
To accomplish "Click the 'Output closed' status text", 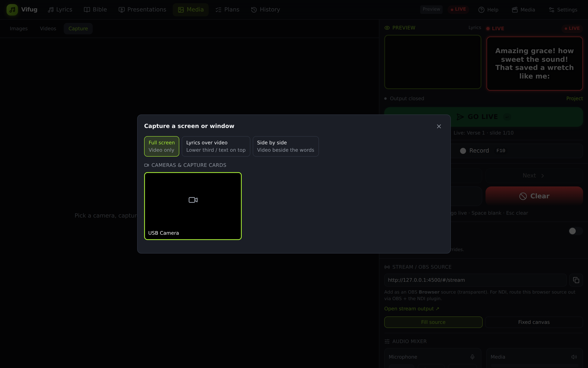I will point(407,99).
